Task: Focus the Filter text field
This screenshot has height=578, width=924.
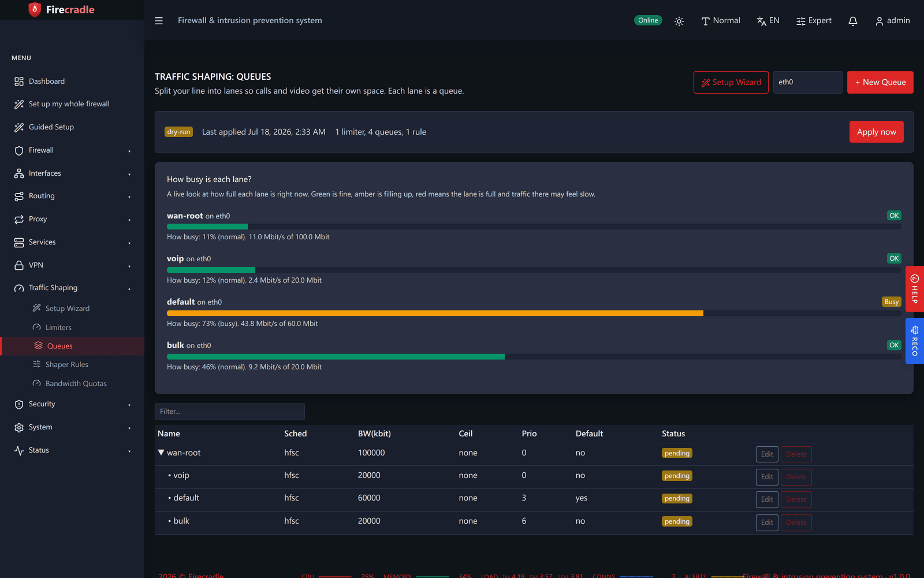Action: pos(230,412)
